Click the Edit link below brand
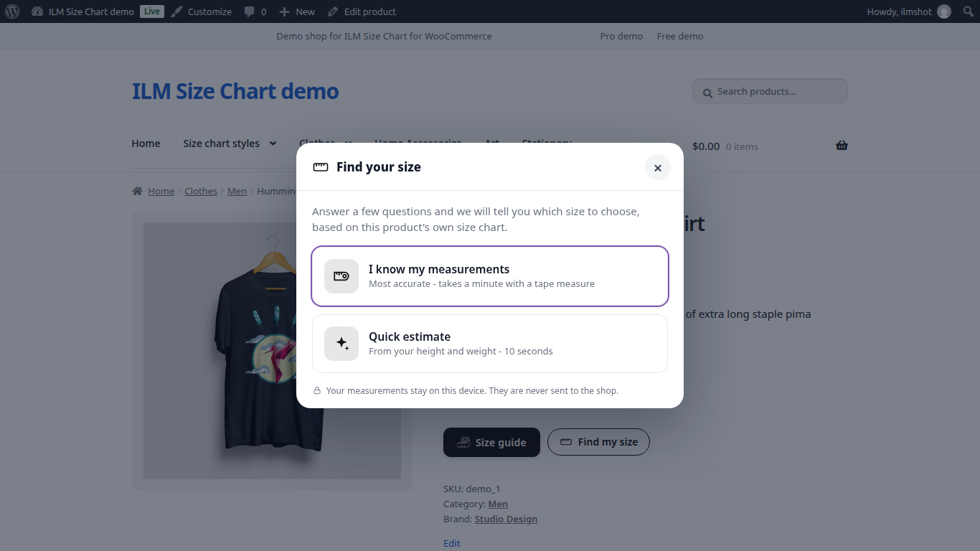The height and width of the screenshot is (551, 980). point(452,543)
